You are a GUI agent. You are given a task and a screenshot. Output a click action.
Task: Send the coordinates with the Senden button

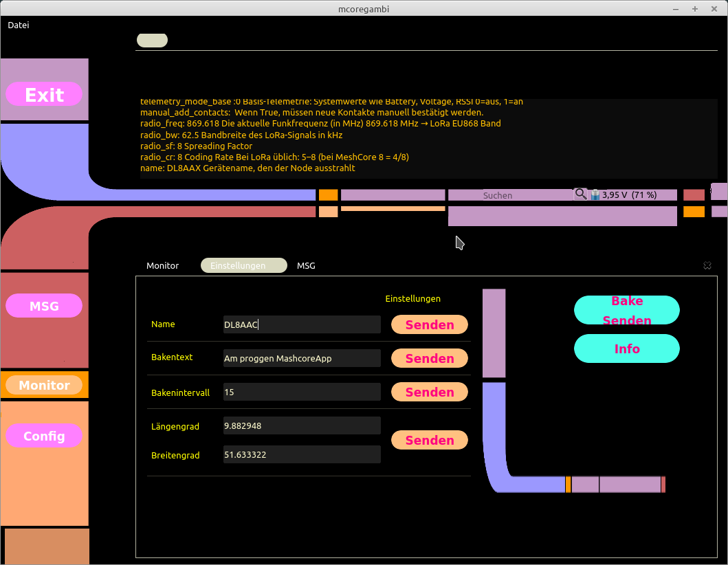tap(430, 440)
